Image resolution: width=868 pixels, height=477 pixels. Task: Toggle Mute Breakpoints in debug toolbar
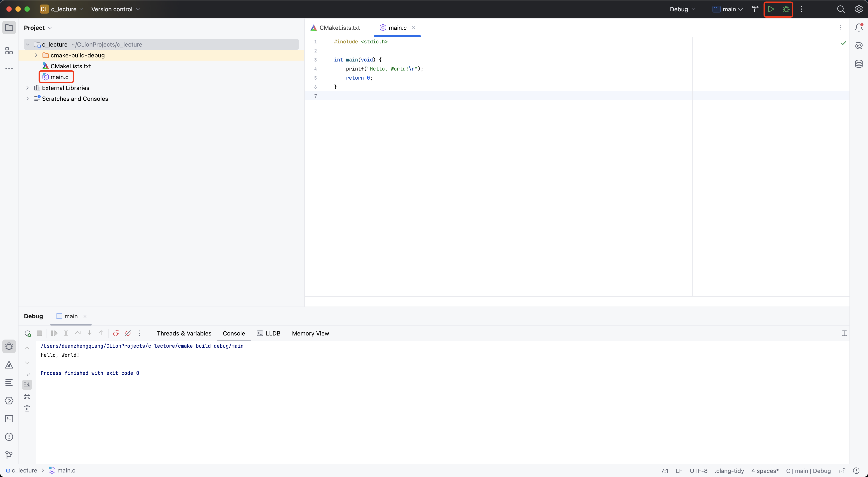coord(128,333)
